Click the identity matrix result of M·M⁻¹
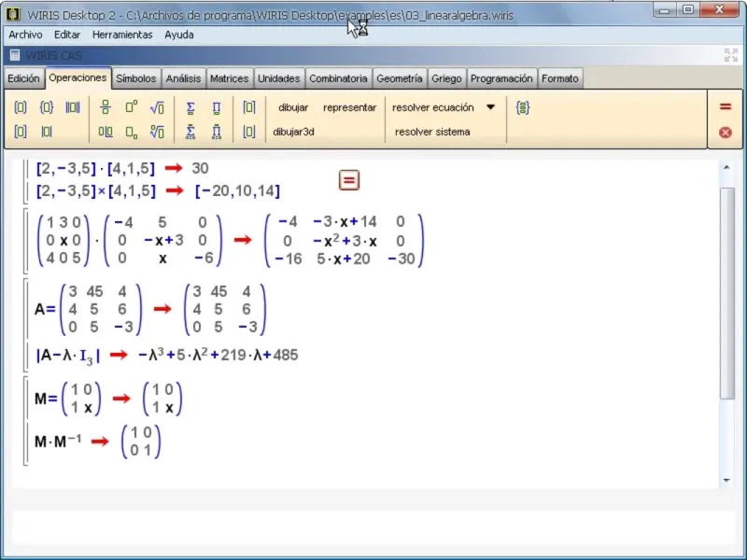The image size is (747, 560). [141, 441]
